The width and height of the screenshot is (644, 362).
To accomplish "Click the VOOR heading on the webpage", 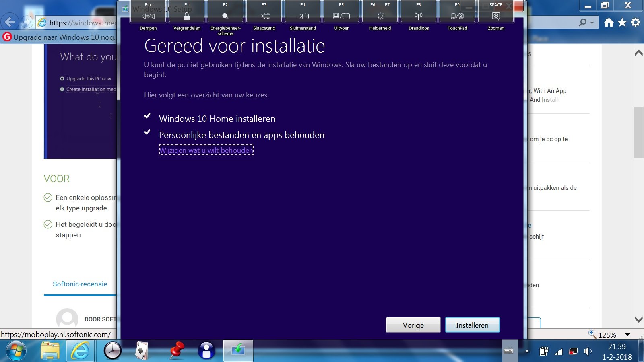I will 57,179.
